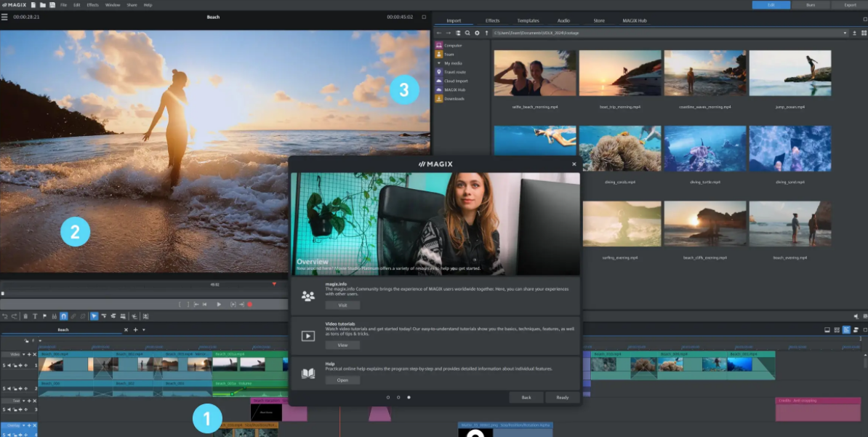Image resolution: width=868 pixels, height=437 pixels.
Task: Click the import download arrow beside the path bar
Action: click(855, 33)
